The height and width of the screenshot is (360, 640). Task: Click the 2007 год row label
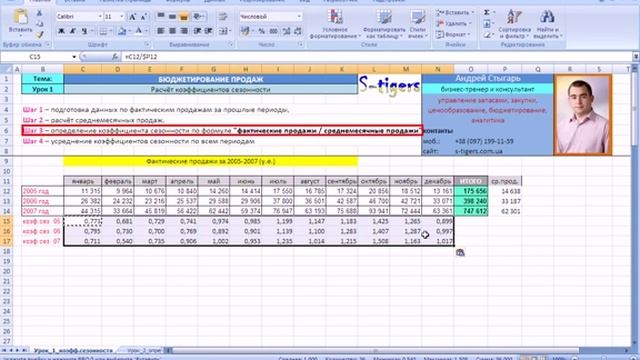42,211
